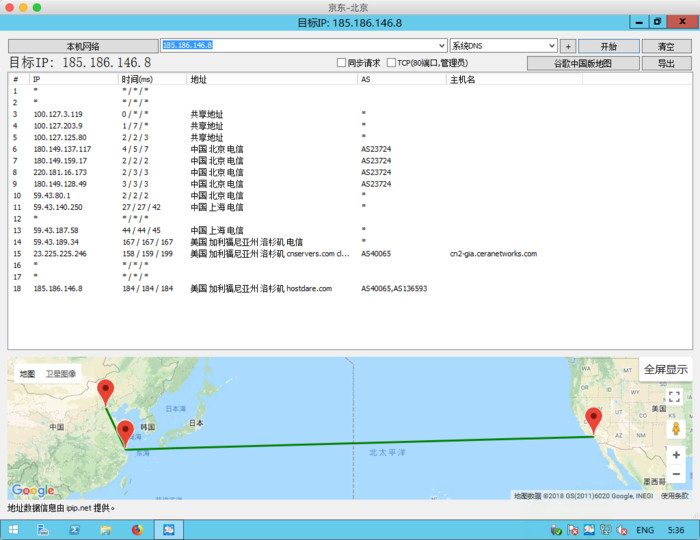Switch map to 卫星图像 view
This screenshot has width=700, height=540.
coord(61,374)
